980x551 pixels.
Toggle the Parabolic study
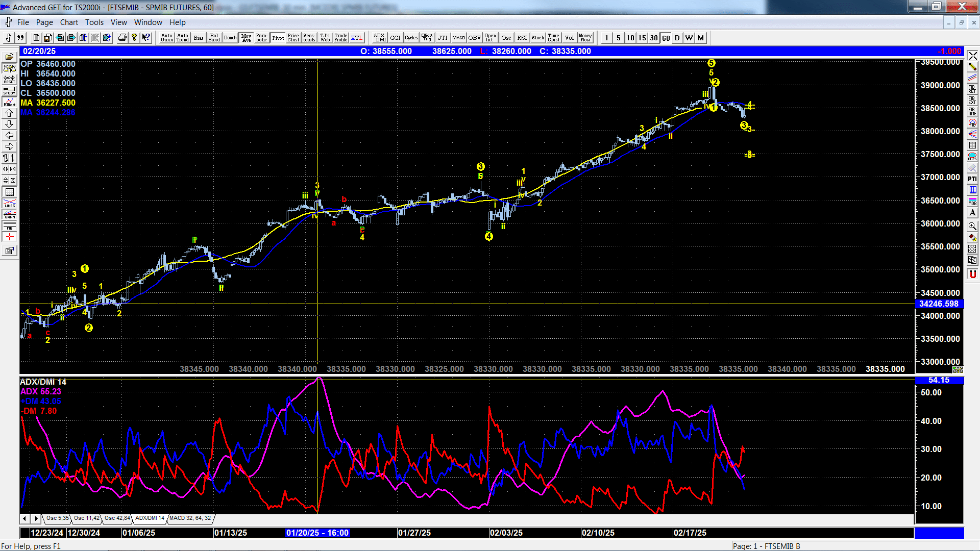pyautogui.click(x=262, y=38)
